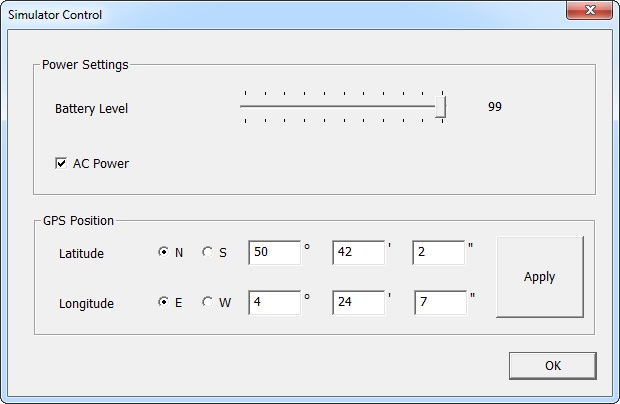Click the Simulator Control title bar text
This screenshot has height=404, width=620.
point(55,15)
